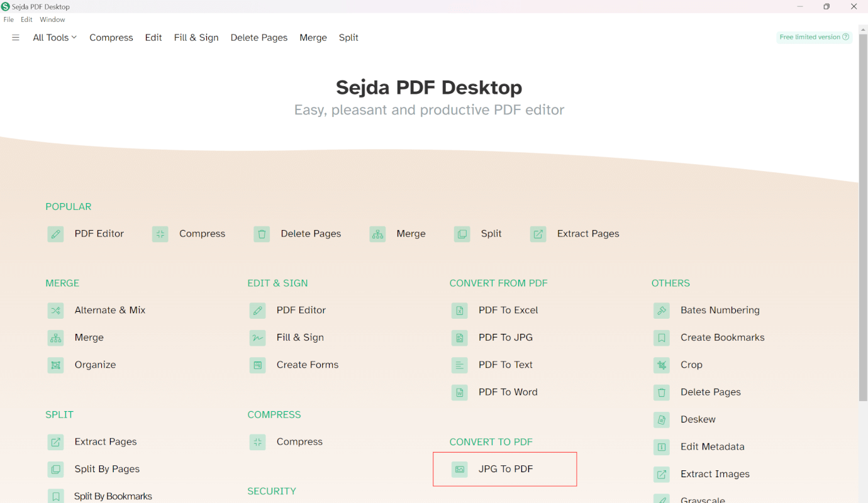The width and height of the screenshot is (868, 503).
Task: Select Merge in the top toolbar
Action: click(x=313, y=38)
